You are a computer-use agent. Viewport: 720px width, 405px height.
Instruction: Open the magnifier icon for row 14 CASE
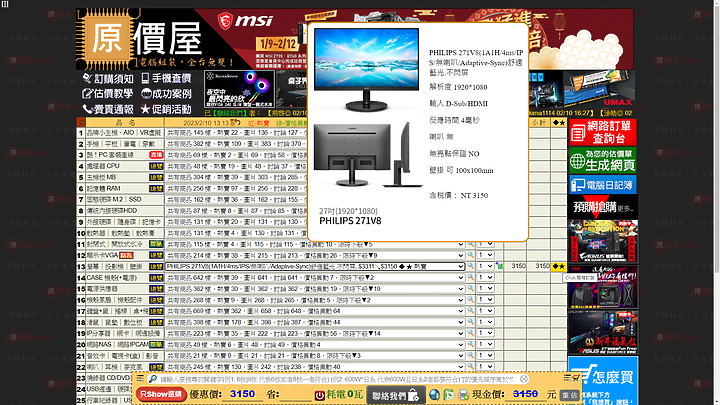[470, 277]
